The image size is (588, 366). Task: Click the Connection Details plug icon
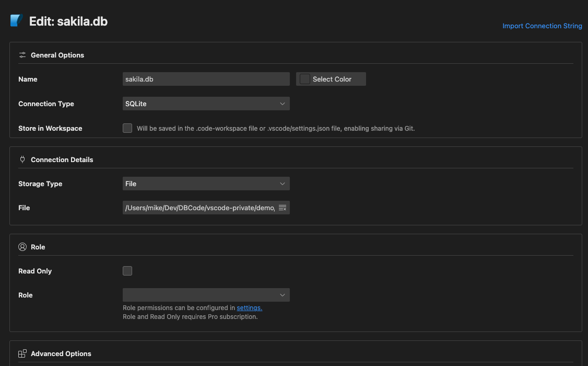pos(22,159)
